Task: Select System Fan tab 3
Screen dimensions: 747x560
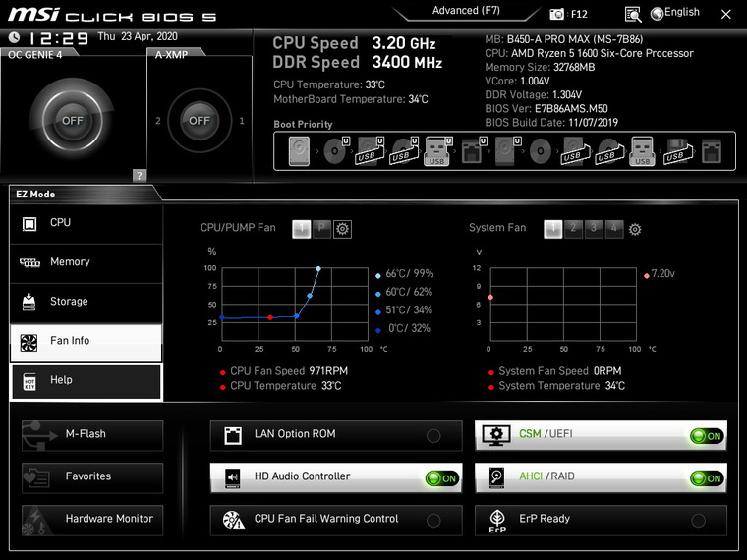Action: pyautogui.click(x=594, y=229)
